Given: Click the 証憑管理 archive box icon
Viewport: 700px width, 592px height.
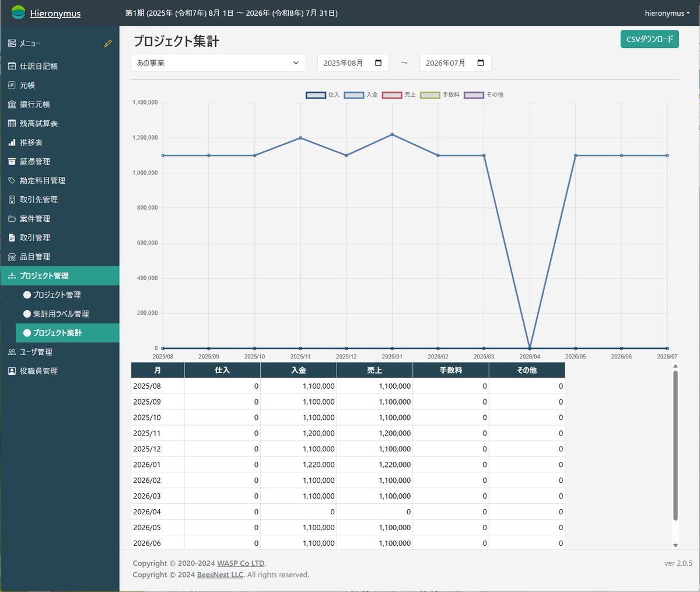Looking at the screenshot, I should (12, 162).
